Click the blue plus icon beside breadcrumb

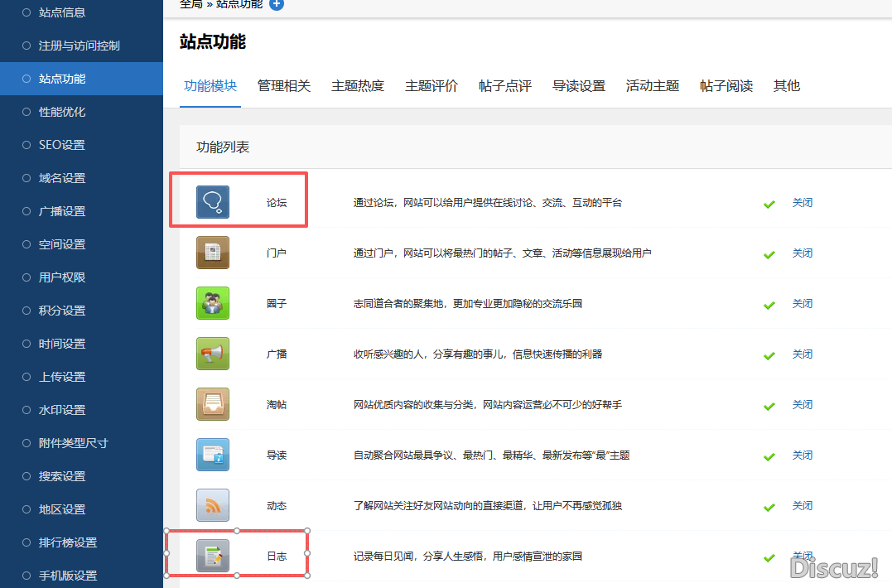[x=277, y=4]
